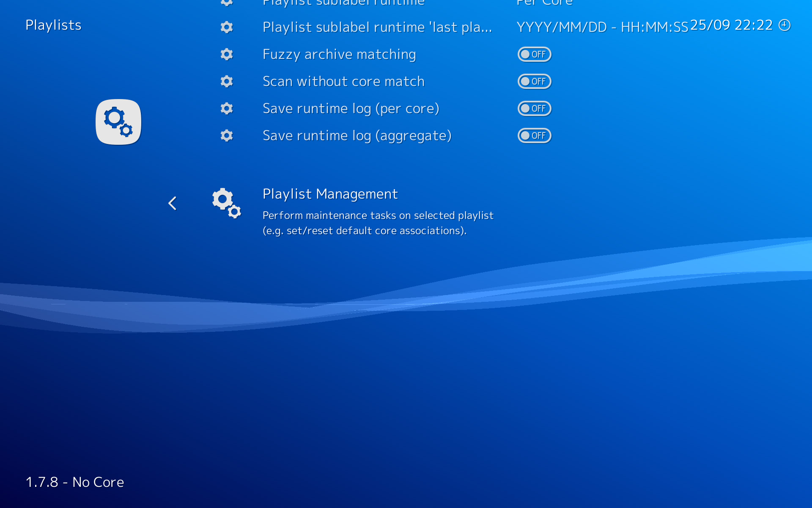Enable Fuzzy archive matching
Screen dimensions: 812x508
(x=534, y=54)
